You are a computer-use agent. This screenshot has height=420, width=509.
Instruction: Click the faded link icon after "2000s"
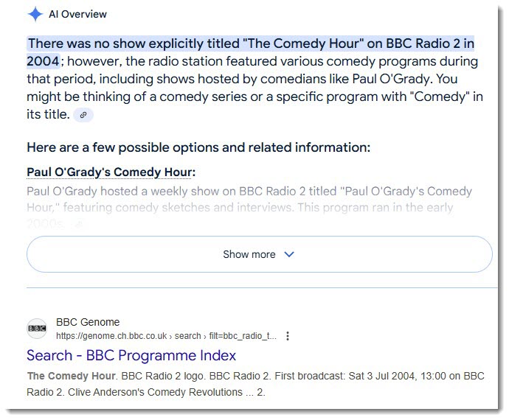[x=78, y=223]
